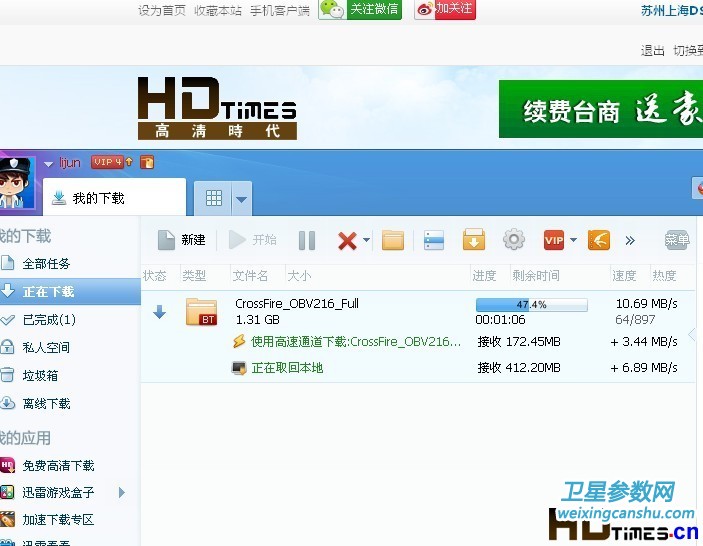
Task: Expand the delete button dropdown arrow
Action: pos(367,241)
